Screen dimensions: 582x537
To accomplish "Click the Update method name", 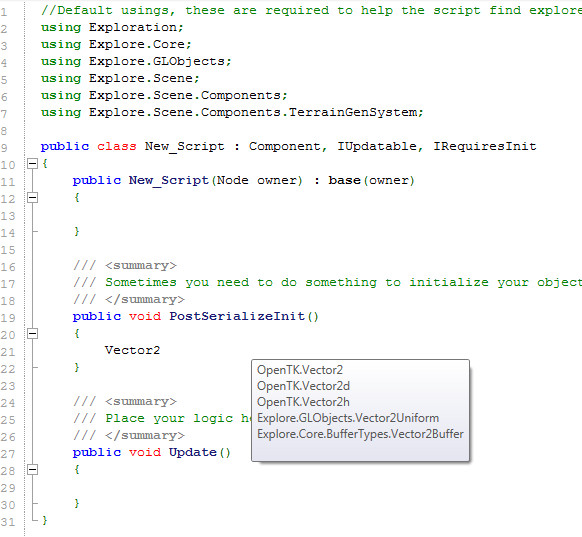I will pyautogui.click(x=193, y=452).
